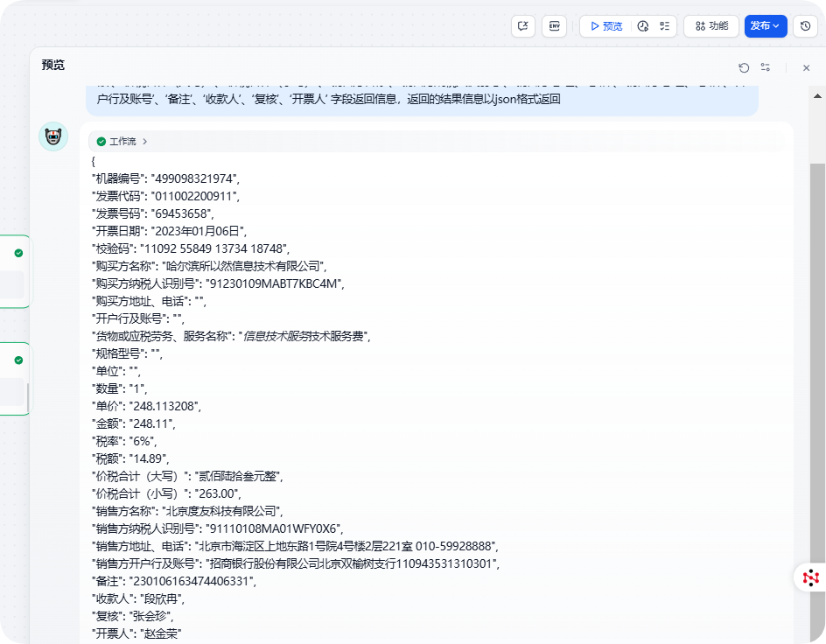826x644 pixels.
Task: Open the ENV environment variables button
Action: click(554, 25)
